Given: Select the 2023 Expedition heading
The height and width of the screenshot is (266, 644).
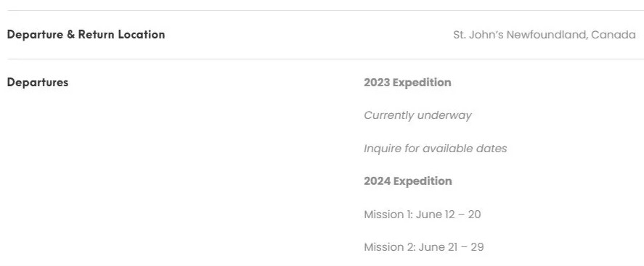Looking at the screenshot, I should (x=407, y=83).
